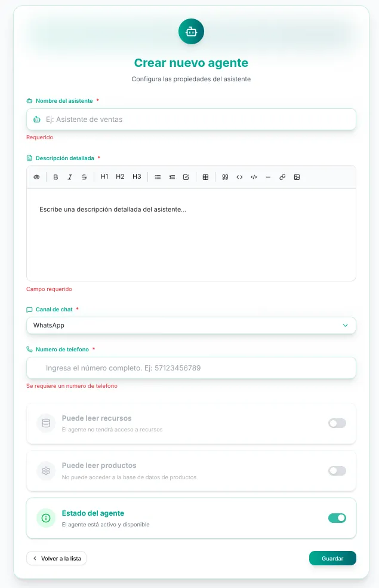Select the H3 heading style
379x588 pixels.
point(137,177)
